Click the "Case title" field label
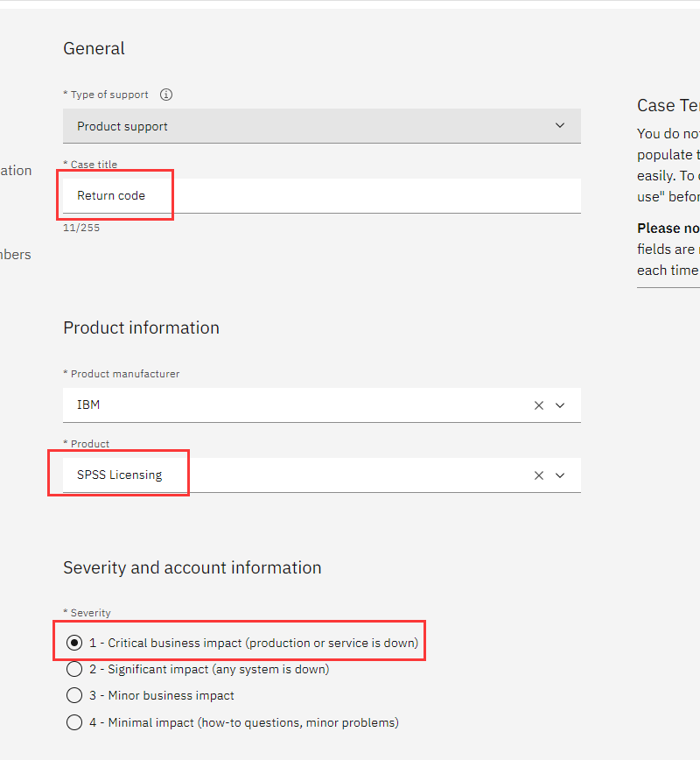 [x=93, y=165]
